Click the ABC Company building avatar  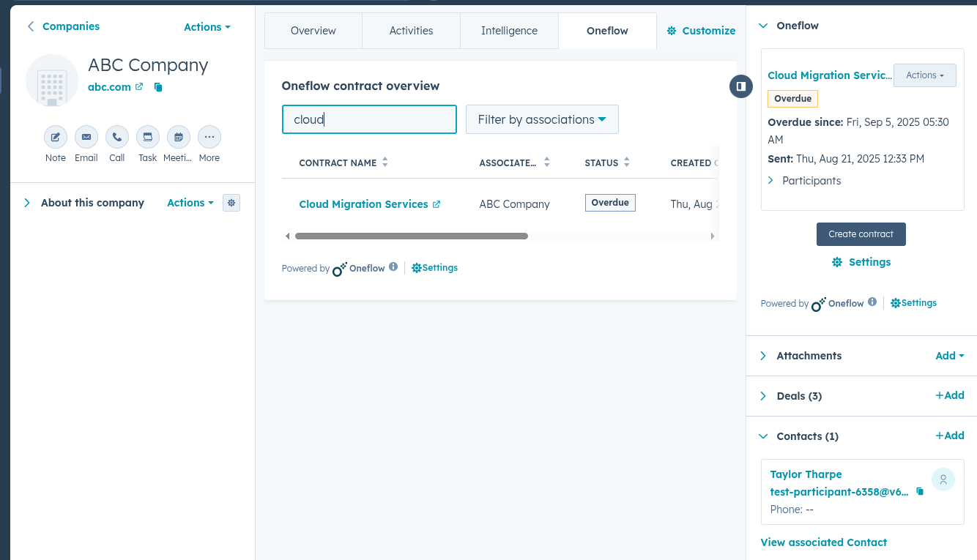point(52,81)
